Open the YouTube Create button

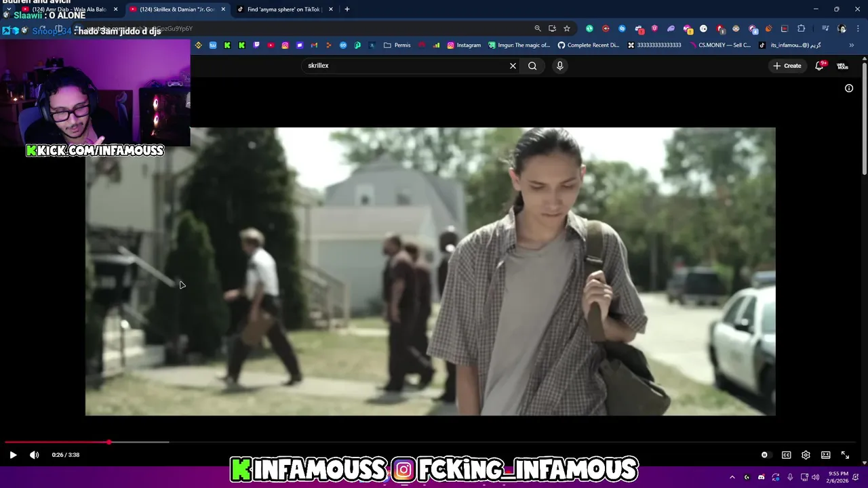(787, 66)
